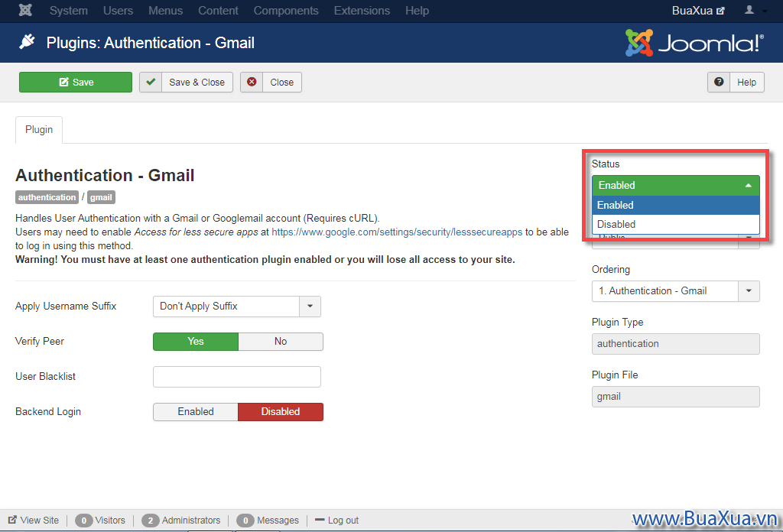Choose Enabled option in Status list
Viewport: 783px width, 532px height.
(676, 205)
